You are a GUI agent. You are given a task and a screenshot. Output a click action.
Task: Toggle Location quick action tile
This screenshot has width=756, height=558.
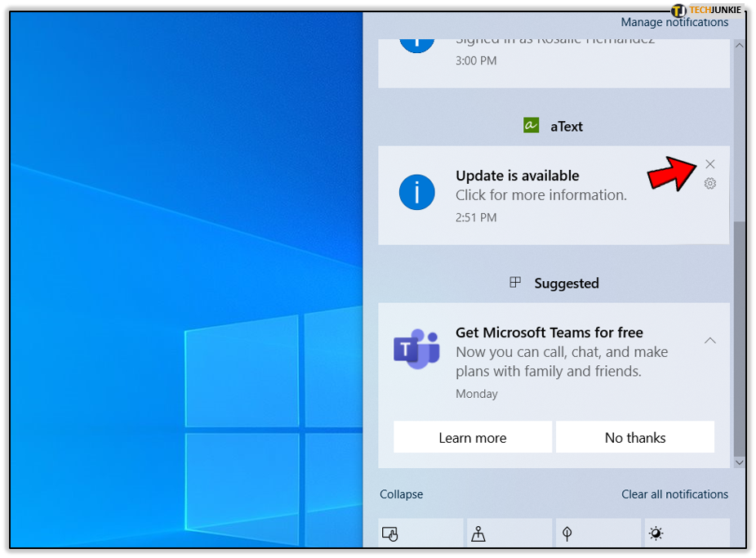pos(509,533)
